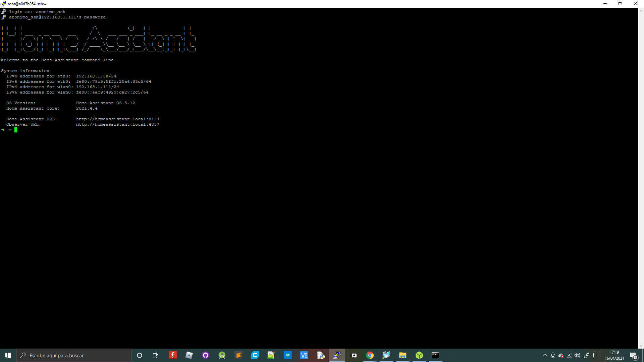Viewport: 644px width, 362px height.
Task: Click the active PuTTY taskbar button
Action: [x=337, y=355]
